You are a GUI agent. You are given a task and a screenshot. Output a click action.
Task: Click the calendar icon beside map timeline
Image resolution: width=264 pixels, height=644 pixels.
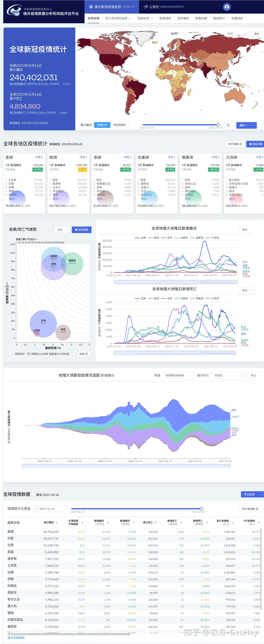[228, 125]
